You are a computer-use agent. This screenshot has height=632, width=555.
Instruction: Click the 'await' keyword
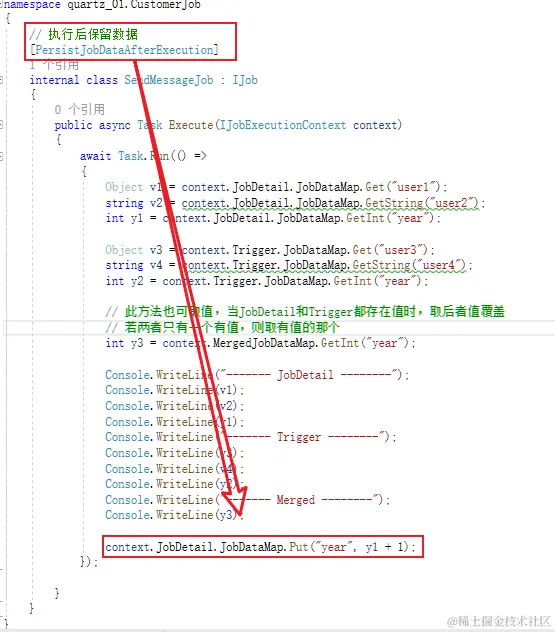pos(95,156)
